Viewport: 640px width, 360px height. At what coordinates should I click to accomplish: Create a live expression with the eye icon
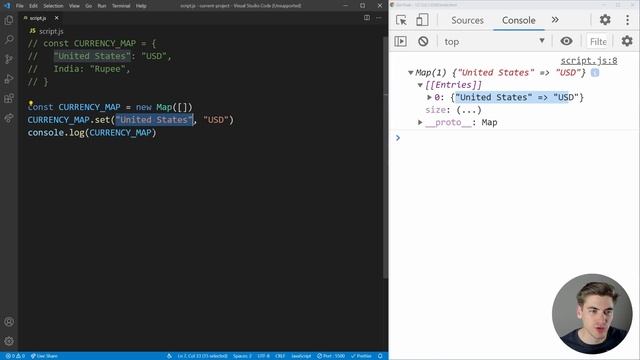tap(566, 41)
